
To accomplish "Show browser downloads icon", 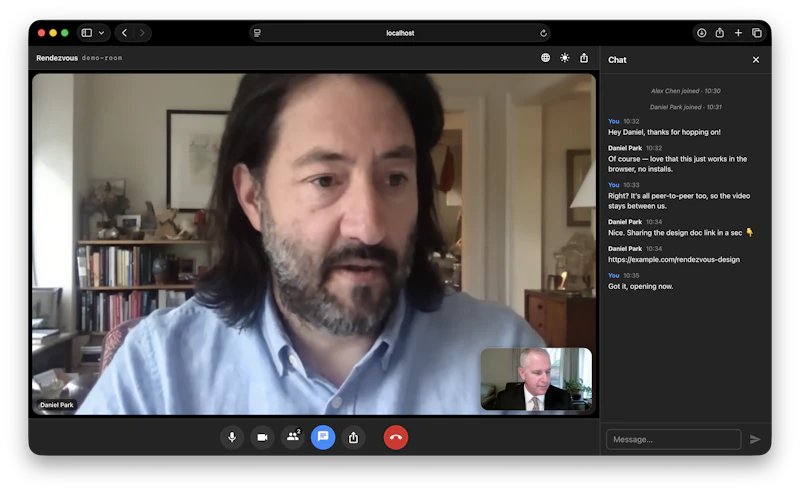I will point(702,33).
